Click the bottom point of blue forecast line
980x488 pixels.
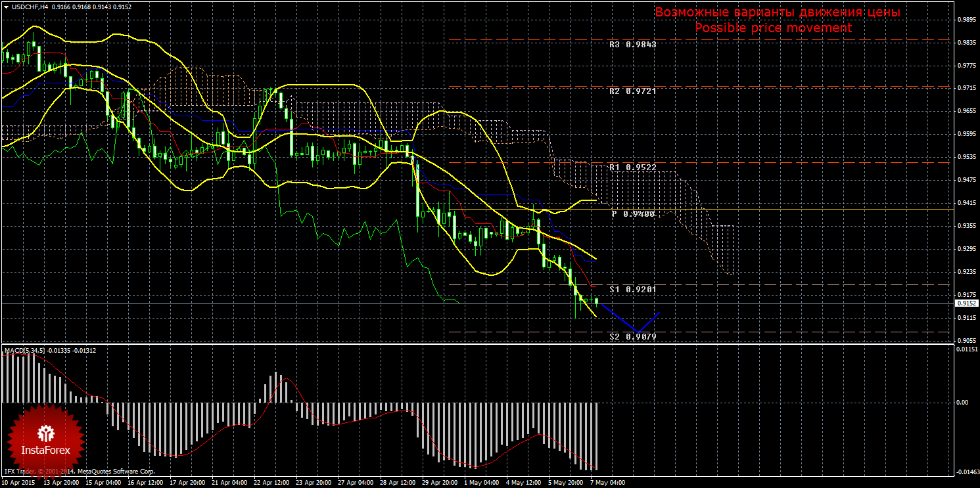[636, 332]
